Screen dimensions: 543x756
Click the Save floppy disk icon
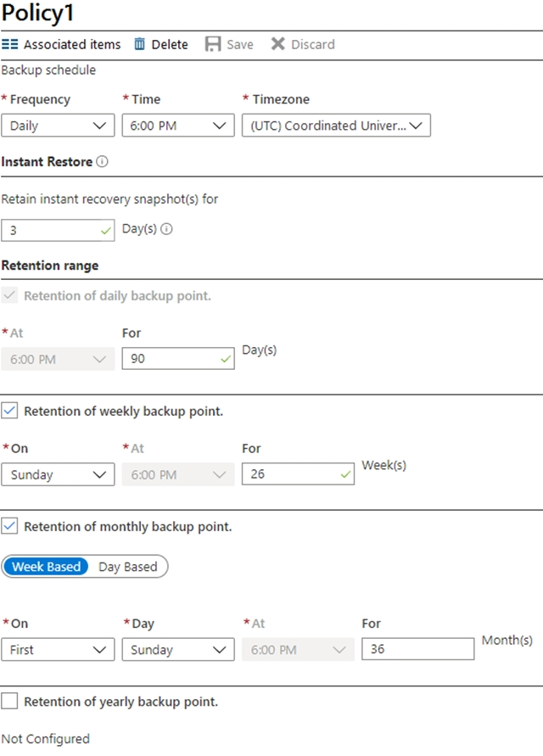click(x=213, y=44)
